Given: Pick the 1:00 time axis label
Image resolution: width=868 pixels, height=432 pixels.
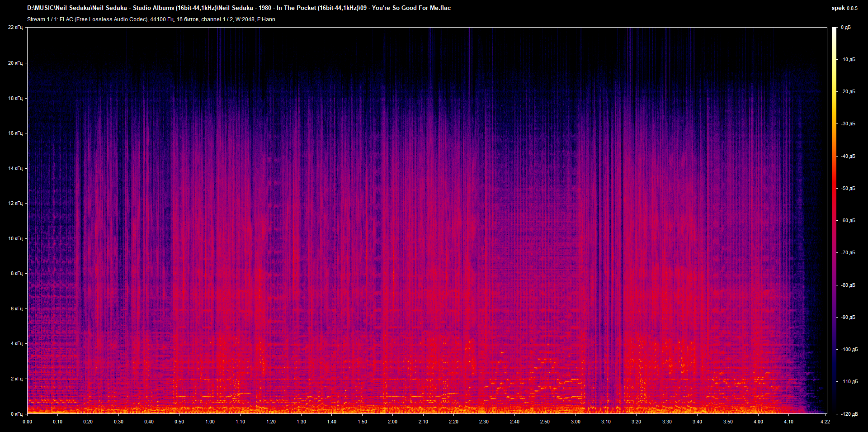Looking at the screenshot, I should [210, 422].
